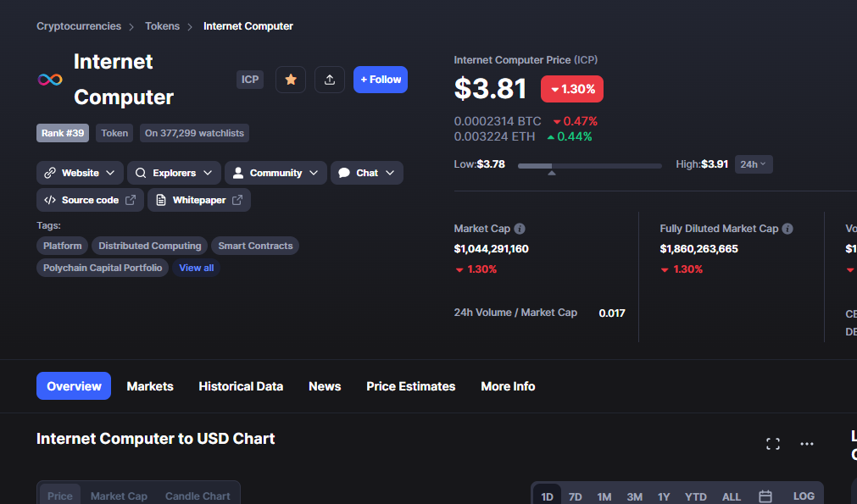Click the 0.017 volume ratio value
Screen dimensions: 857x504
[611, 313]
